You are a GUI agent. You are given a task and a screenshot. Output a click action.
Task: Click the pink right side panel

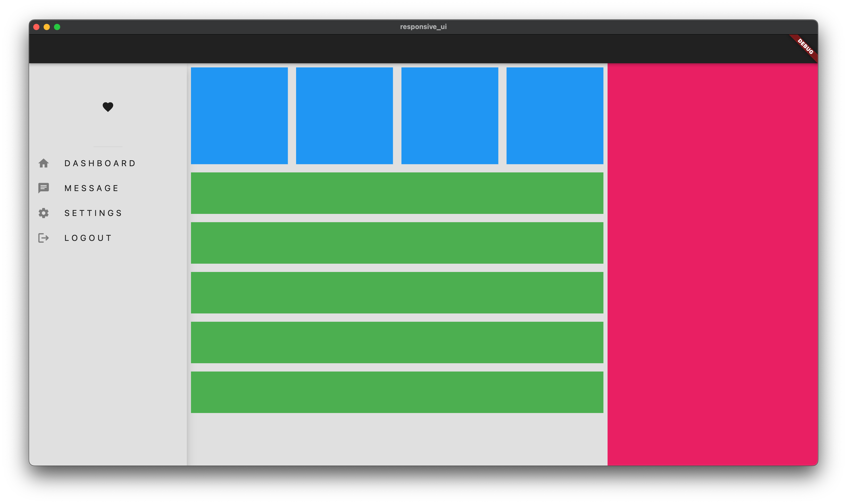[x=712, y=264]
